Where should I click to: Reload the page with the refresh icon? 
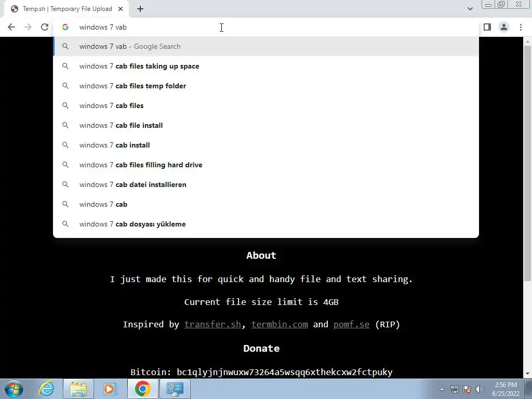[x=45, y=27]
